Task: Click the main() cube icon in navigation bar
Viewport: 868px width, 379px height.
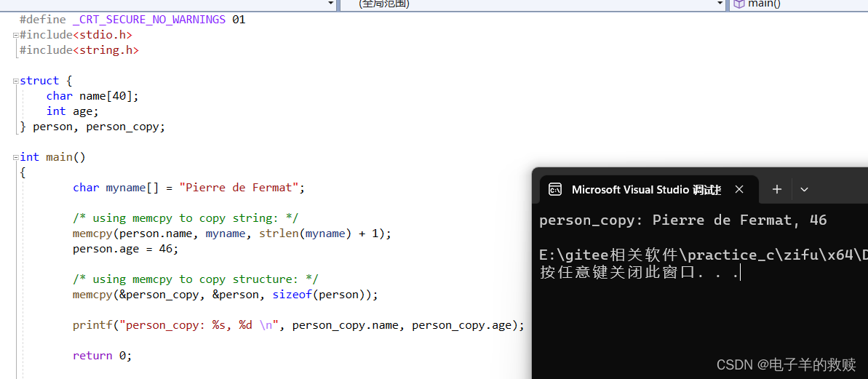Action: [x=738, y=4]
